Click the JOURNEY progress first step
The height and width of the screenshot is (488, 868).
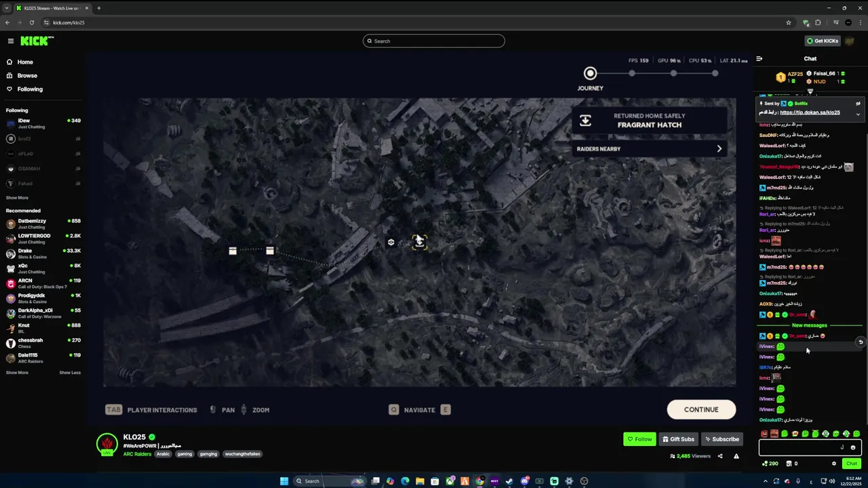click(x=590, y=73)
